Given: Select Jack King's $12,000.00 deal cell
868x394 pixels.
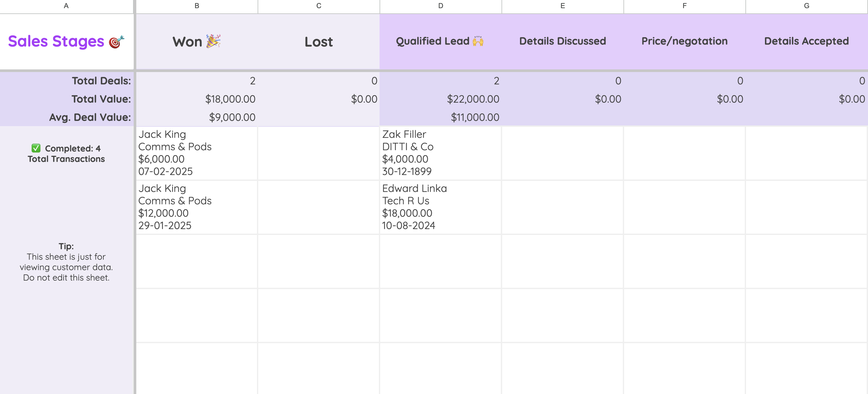Looking at the screenshot, I should click(197, 207).
